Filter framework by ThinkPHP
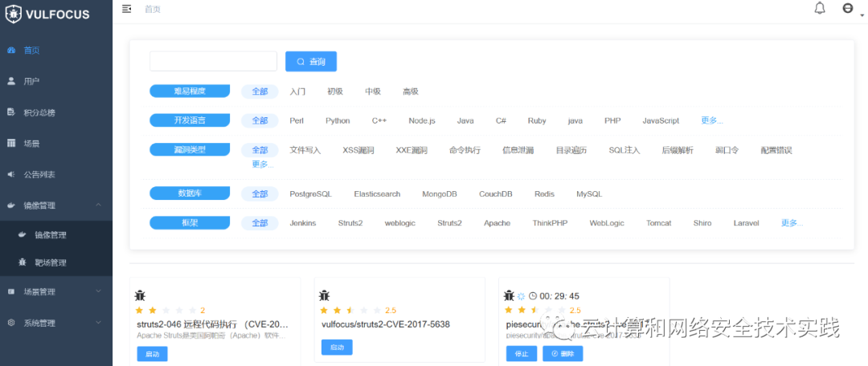The height and width of the screenshot is (366, 868). 551,223
